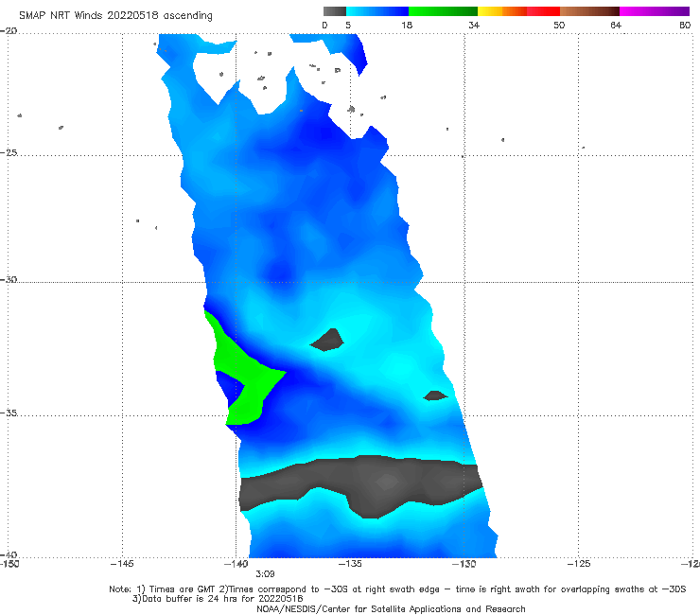
Task: Click the cyan-to-blue 5-18 segment of the color bar
Action: point(377,11)
